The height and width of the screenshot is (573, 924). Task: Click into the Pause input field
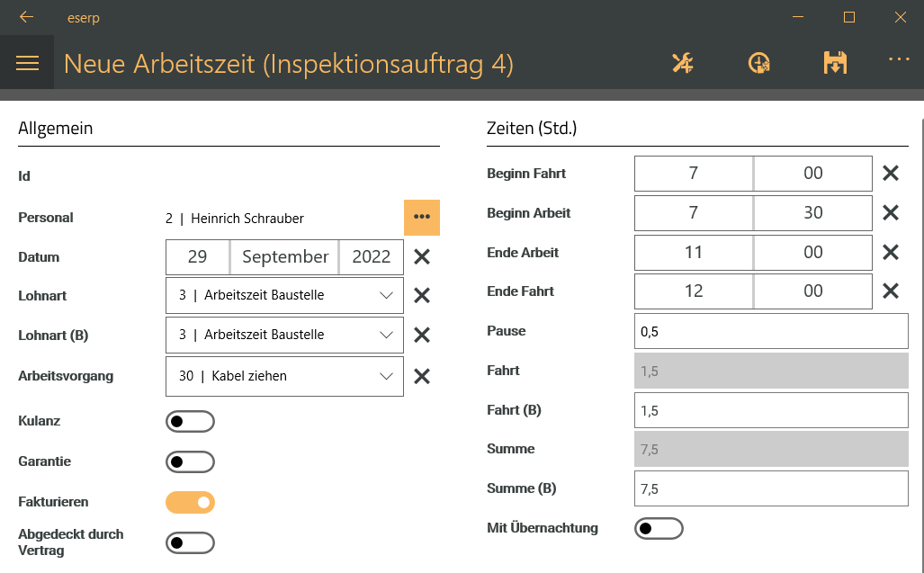tap(771, 331)
